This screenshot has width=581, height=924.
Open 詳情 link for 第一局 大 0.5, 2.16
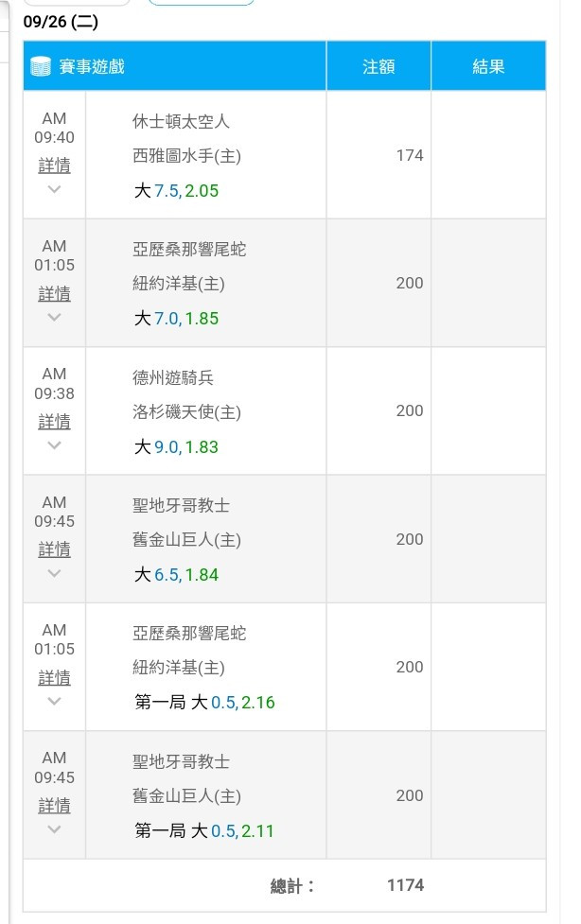pos(54,678)
